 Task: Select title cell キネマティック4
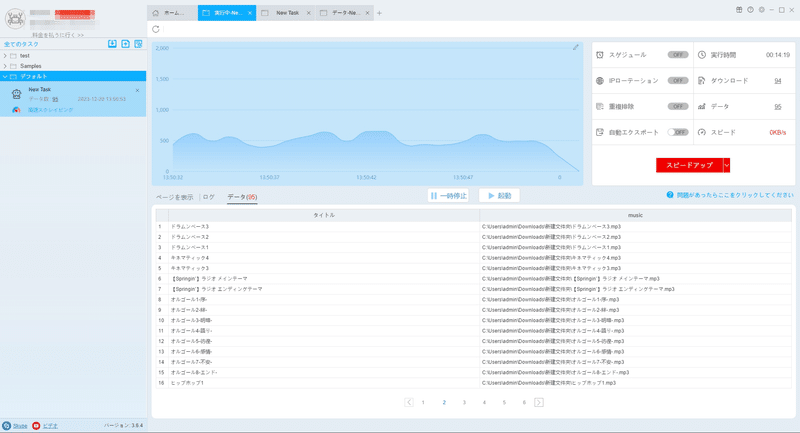coord(324,258)
